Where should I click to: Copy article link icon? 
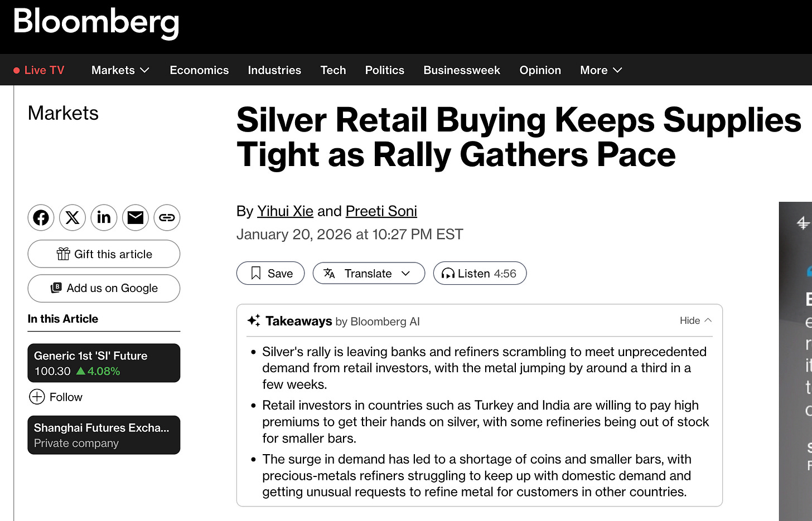167,217
